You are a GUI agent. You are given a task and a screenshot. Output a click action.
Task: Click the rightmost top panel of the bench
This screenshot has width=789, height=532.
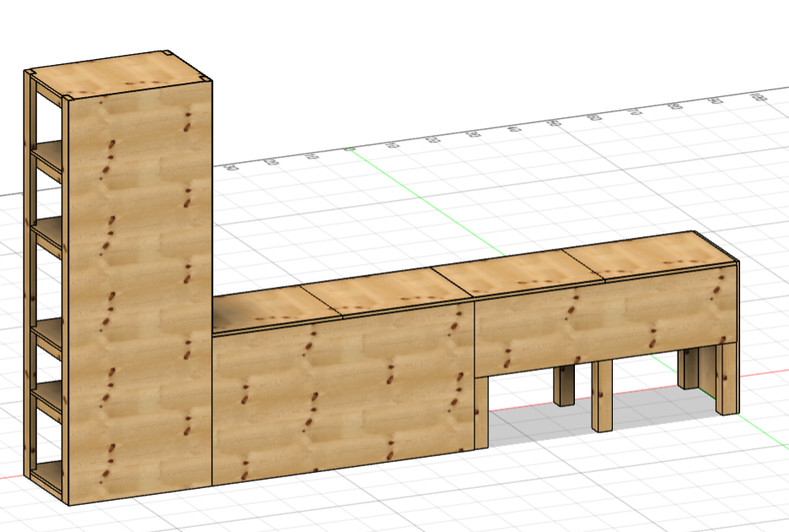pyautogui.click(x=666, y=261)
